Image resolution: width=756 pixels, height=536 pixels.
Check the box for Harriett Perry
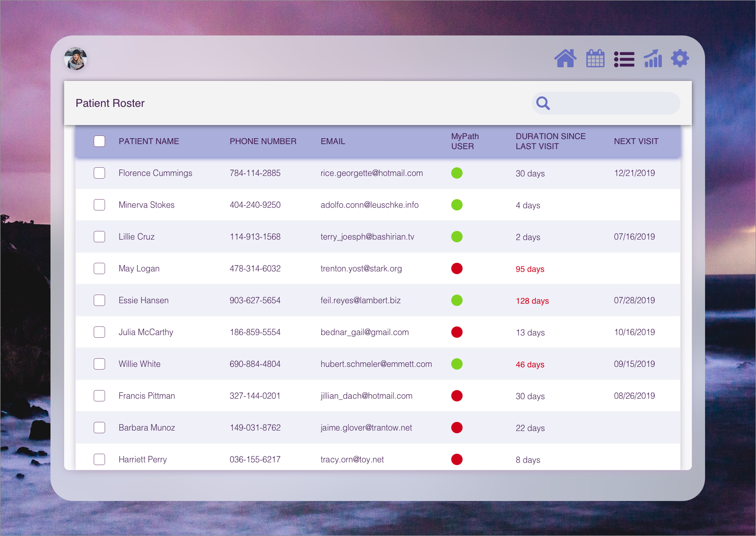99,459
